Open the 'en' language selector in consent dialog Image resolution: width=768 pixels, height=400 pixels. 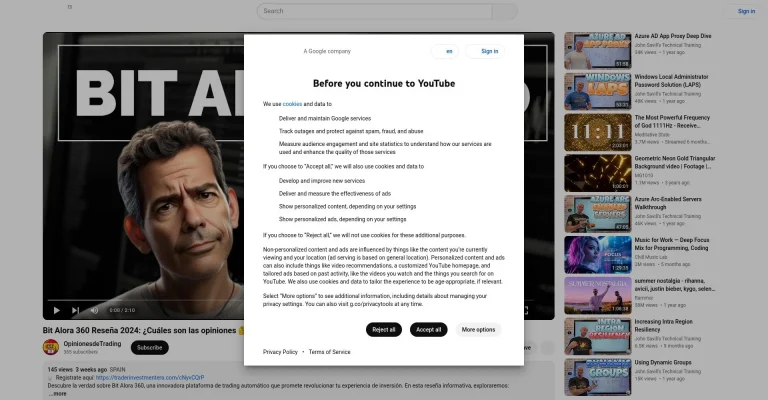pos(445,51)
